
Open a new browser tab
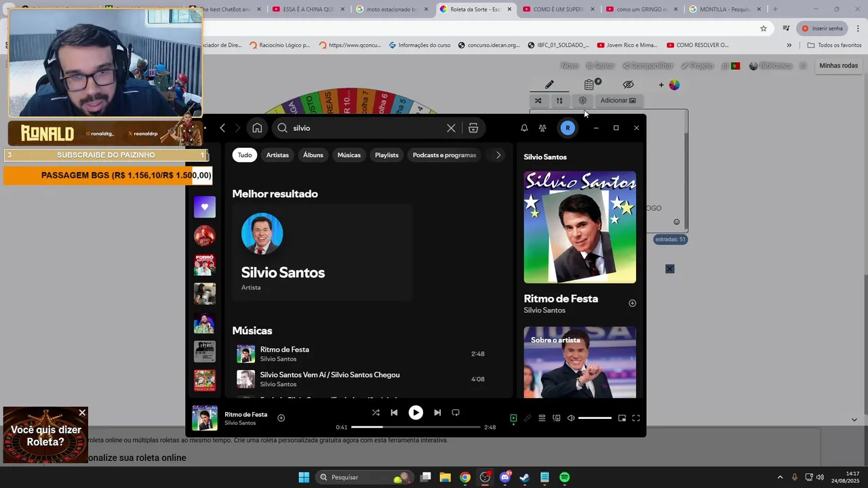tap(775, 9)
